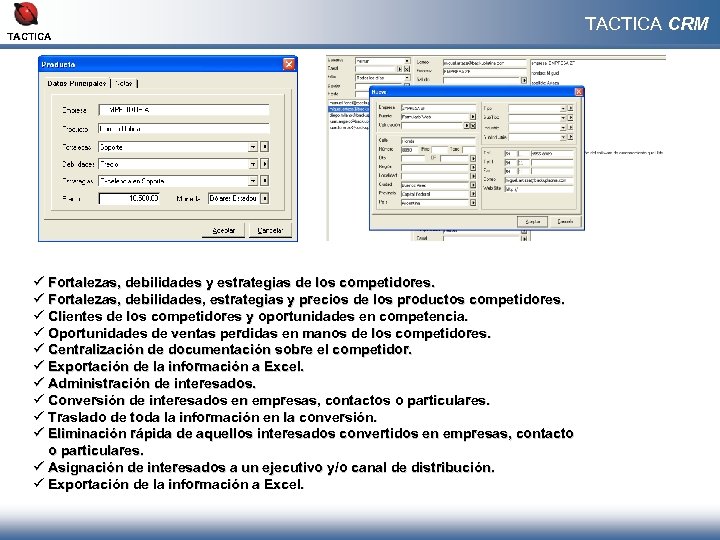Open the SubTipo dropdown in Nuevo dialog
Viewport: 720px width, 540px height.
coord(563,118)
